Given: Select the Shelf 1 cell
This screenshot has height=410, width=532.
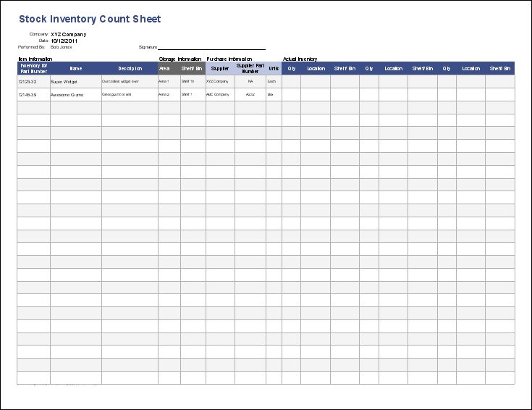Looking at the screenshot, I should click(193, 95).
